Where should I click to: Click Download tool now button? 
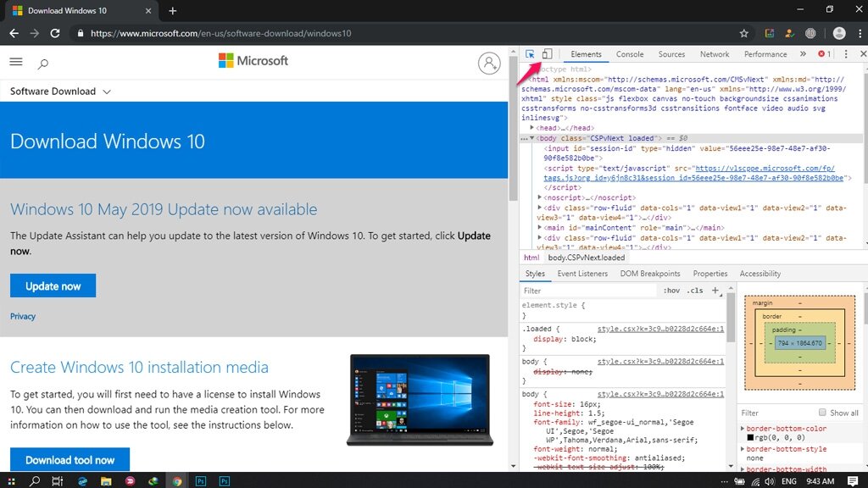[70, 459]
